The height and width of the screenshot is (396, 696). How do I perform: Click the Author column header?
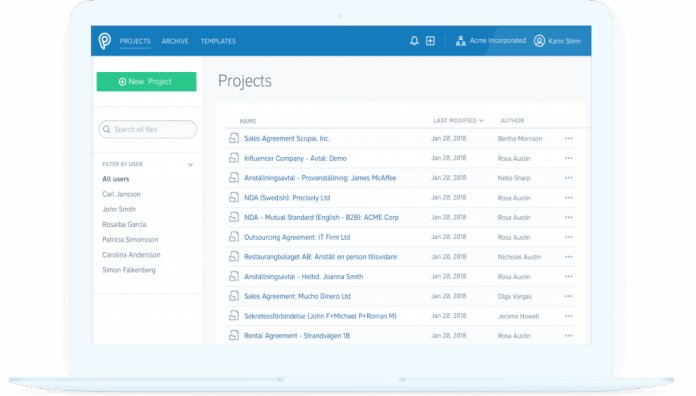[512, 120]
